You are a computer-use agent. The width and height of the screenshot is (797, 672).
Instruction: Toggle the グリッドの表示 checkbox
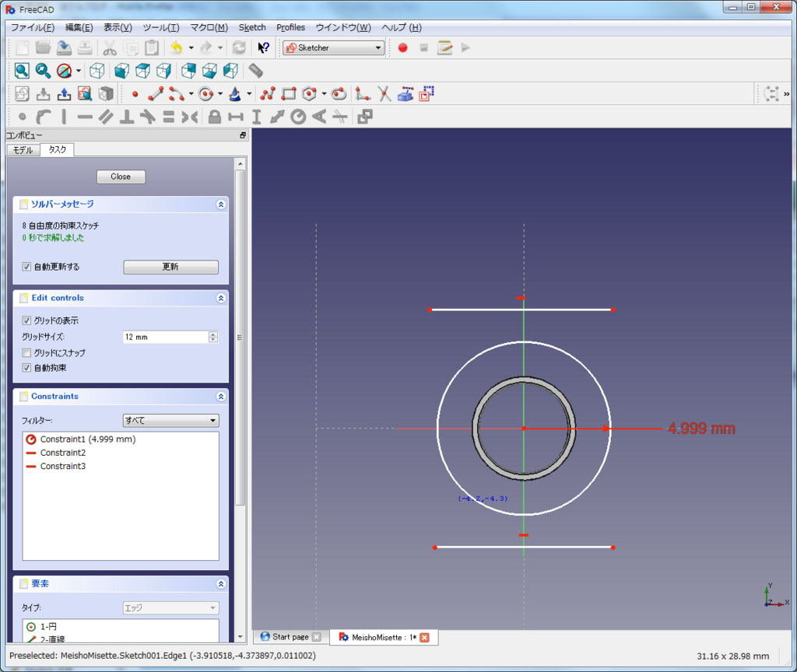click(27, 320)
